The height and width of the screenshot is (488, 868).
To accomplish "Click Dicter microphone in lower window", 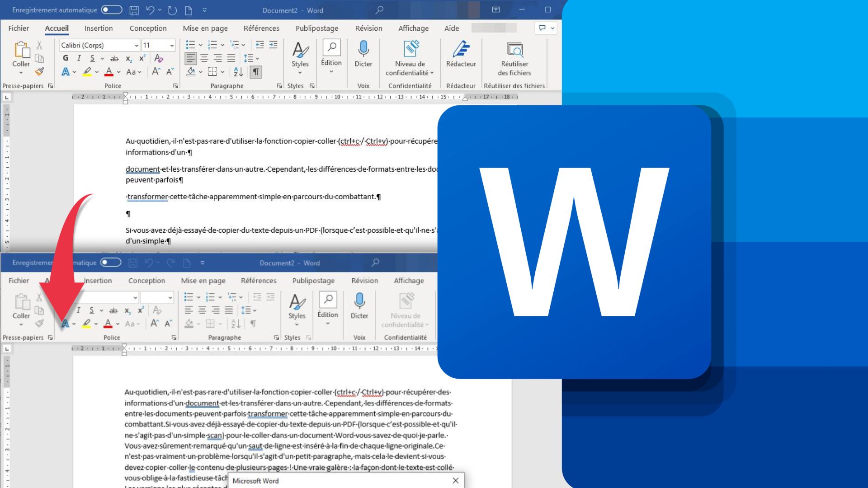I will [359, 306].
